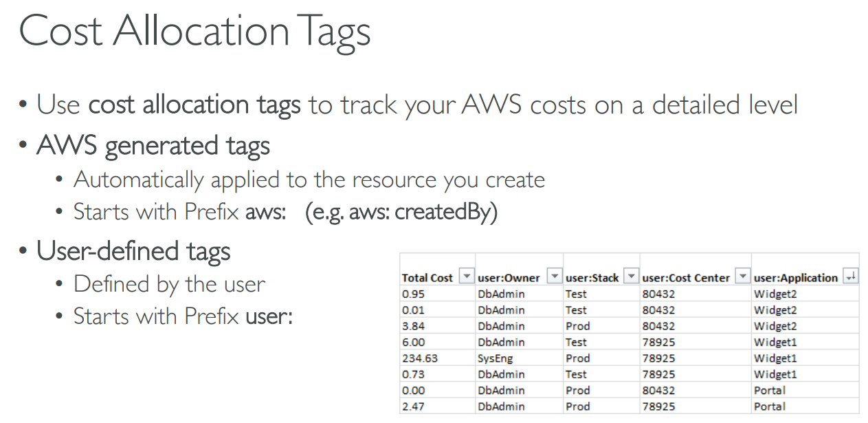Click the 0.01 total cost cell
The width and height of the screenshot is (868, 423).
[x=413, y=310]
